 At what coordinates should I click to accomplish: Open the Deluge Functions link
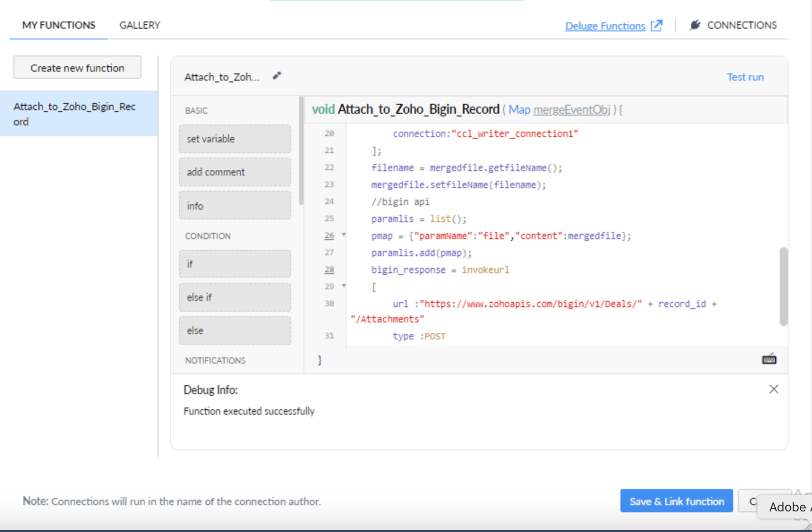coord(605,26)
